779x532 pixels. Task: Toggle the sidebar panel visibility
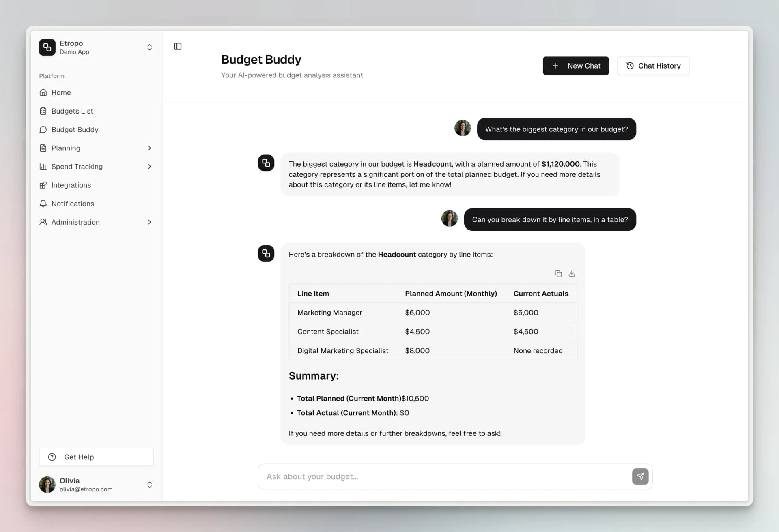177,46
